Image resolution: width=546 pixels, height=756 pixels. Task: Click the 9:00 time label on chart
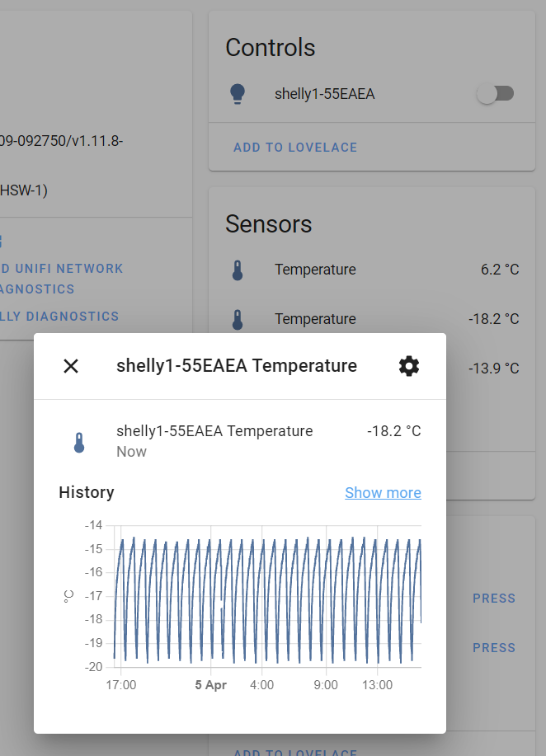pyautogui.click(x=326, y=685)
